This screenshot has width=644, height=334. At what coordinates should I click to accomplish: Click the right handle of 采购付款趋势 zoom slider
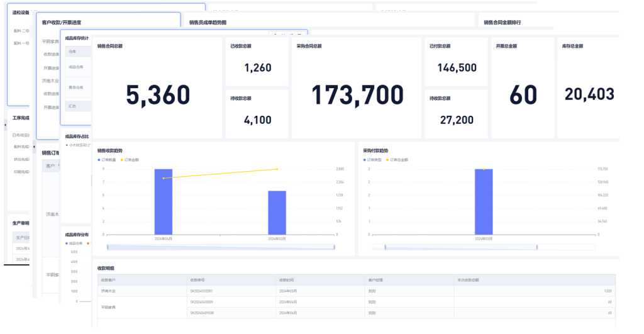coord(536,247)
